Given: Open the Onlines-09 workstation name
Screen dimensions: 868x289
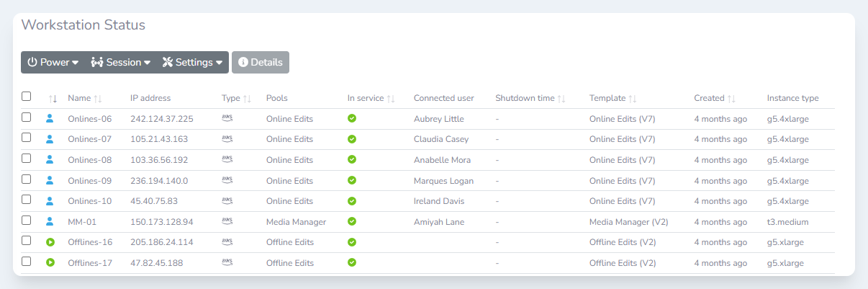Looking at the screenshot, I should click(90, 181).
